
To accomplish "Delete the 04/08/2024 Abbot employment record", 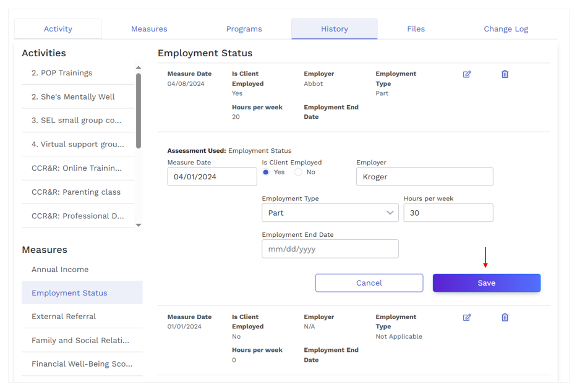I will tap(505, 74).
